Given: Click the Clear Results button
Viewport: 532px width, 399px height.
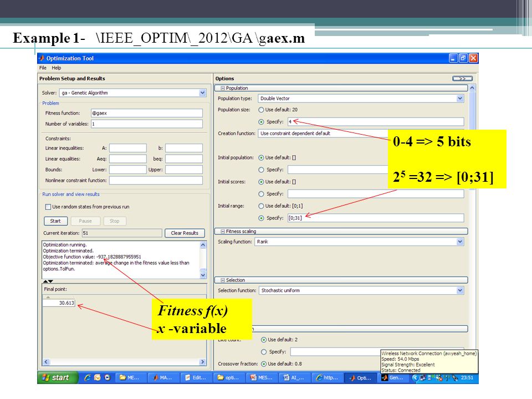Looking at the screenshot, I should (x=185, y=233).
